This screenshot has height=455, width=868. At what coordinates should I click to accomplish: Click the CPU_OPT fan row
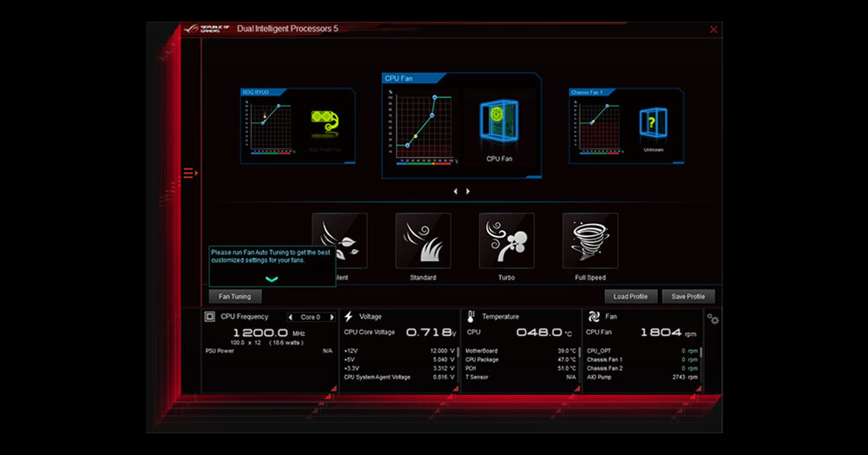pyautogui.click(x=642, y=351)
